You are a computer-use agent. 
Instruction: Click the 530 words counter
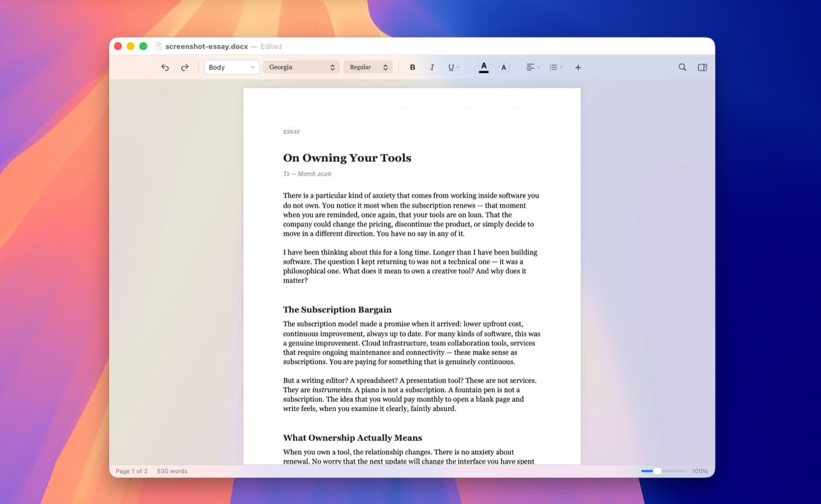click(x=173, y=471)
